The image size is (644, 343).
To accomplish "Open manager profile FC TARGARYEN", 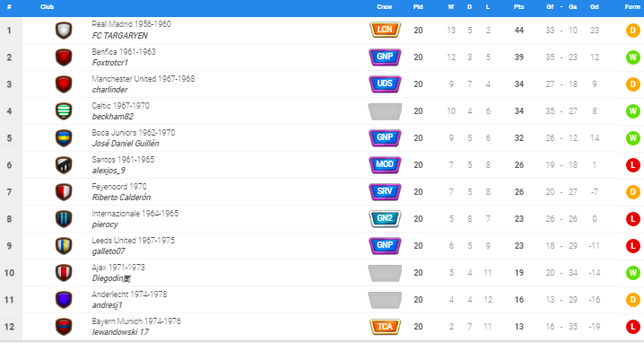I will point(120,36).
